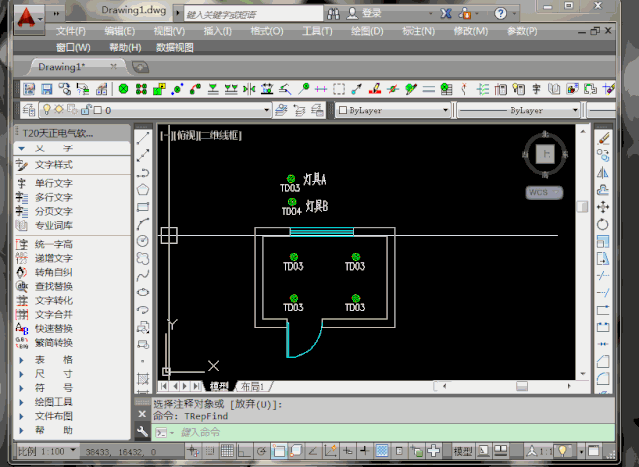639x467 pixels.
Task: Select the Spline draw tool
Action: click(143, 275)
